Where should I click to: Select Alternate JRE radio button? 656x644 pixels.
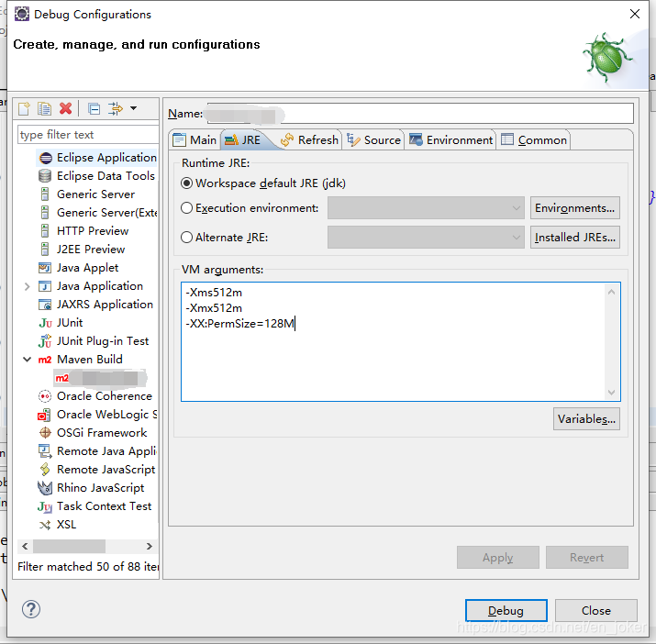[186, 238]
